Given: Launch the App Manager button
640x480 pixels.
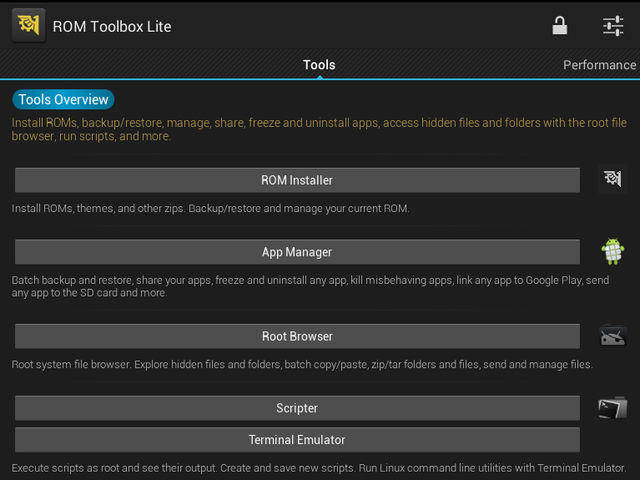Looking at the screenshot, I should coord(297,252).
